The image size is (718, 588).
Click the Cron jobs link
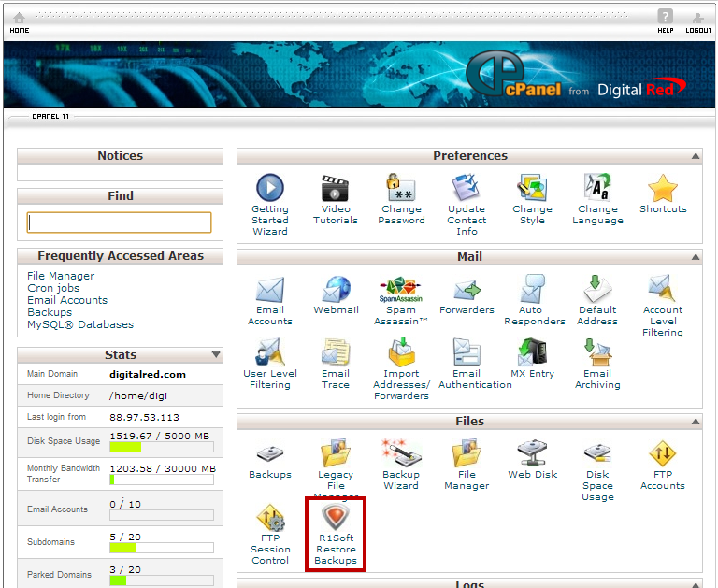(x=53, y=288)
